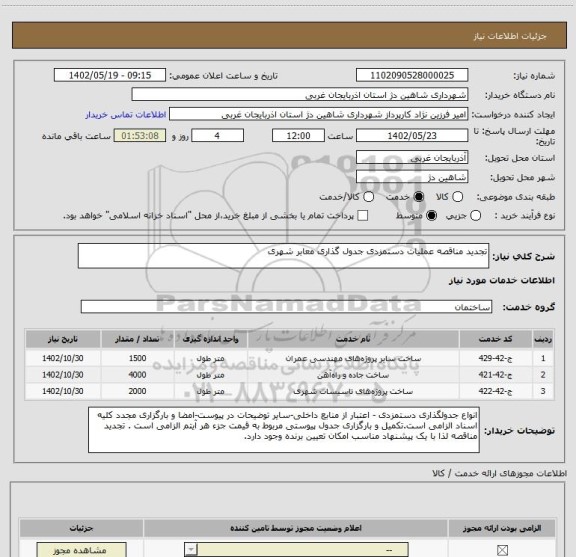Image resolution: width=576 pixels, height=557 pixels.
Task: Click the delivery city شاهین دژ field
Action: point(412,177)
